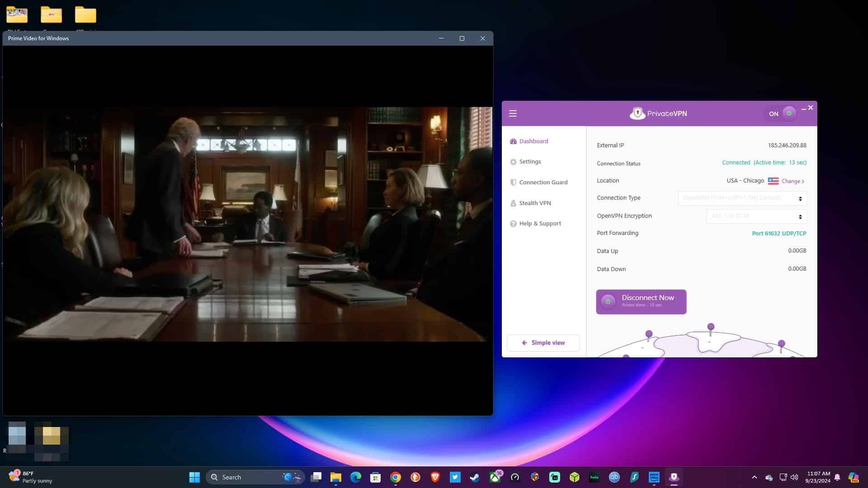Viewport: 868px width, 488px height.
Task: Click the Port 61632 UDP/TCP link
Action: (x=779, y=234)
